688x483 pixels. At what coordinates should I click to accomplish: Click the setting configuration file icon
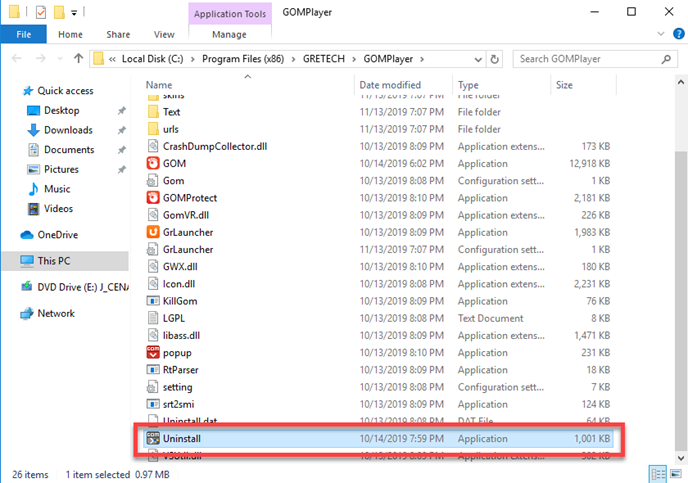(x=152, y=387)
